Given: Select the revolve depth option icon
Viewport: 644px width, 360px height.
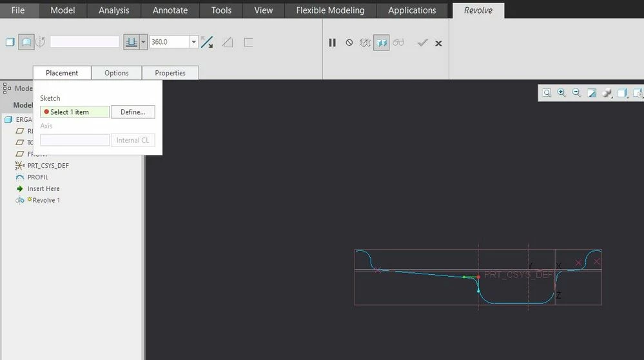Looking at the screenshot, I should click(132, 42).
